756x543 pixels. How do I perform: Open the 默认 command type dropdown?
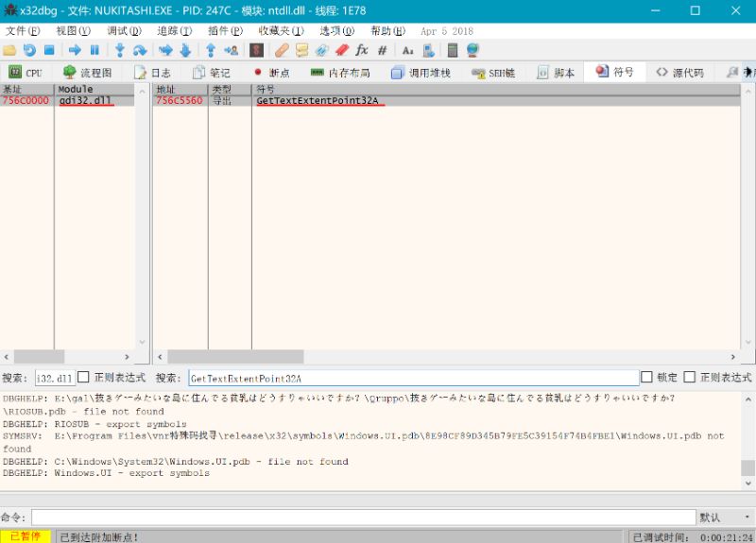[x=723, y=518]
